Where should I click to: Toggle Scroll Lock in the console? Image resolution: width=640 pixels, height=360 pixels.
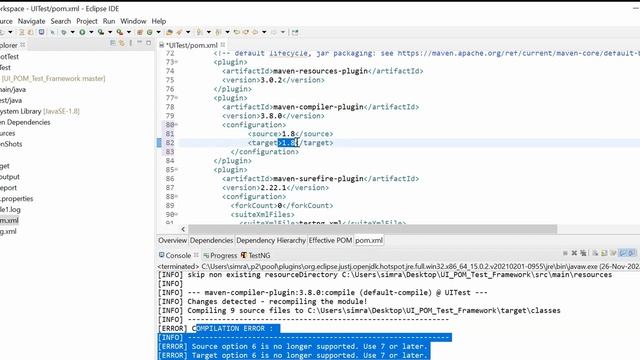pyautogui.click(x=604, y=253)
